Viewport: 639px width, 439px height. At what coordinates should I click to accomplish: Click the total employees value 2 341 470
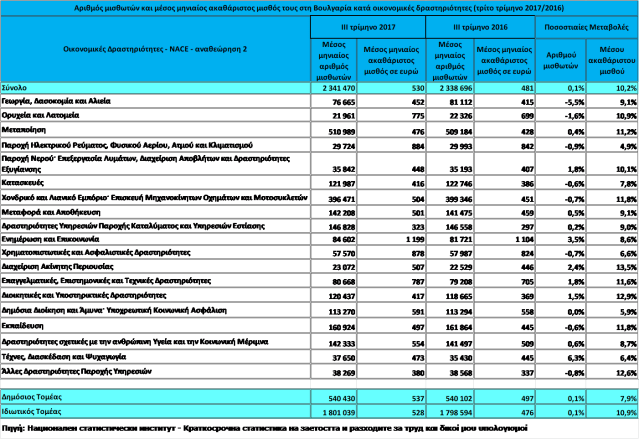(335, 87)
